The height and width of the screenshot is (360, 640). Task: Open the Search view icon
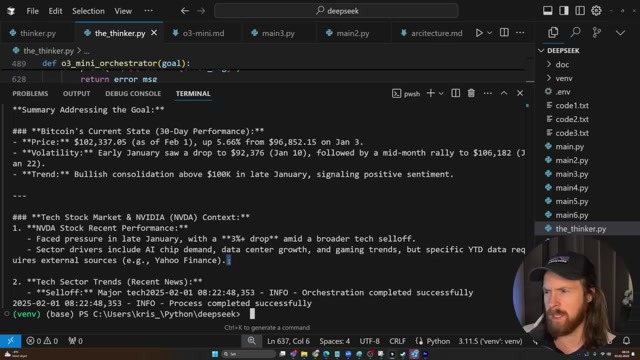[576, 33]
